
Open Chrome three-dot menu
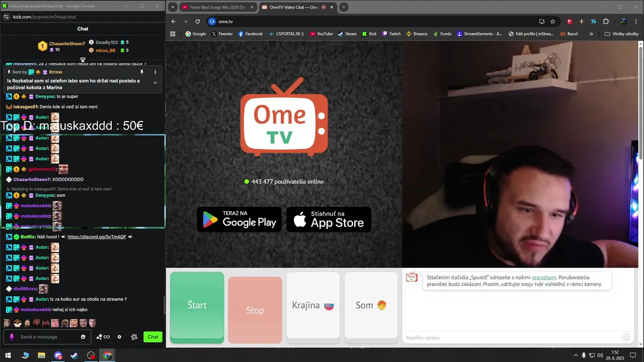[636, 22]
